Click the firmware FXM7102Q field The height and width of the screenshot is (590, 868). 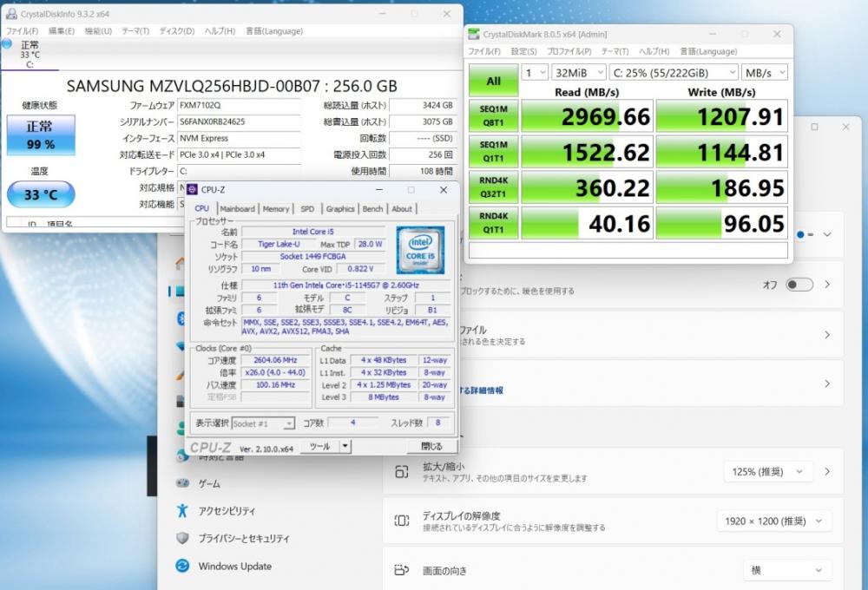(x=239, y=105)
